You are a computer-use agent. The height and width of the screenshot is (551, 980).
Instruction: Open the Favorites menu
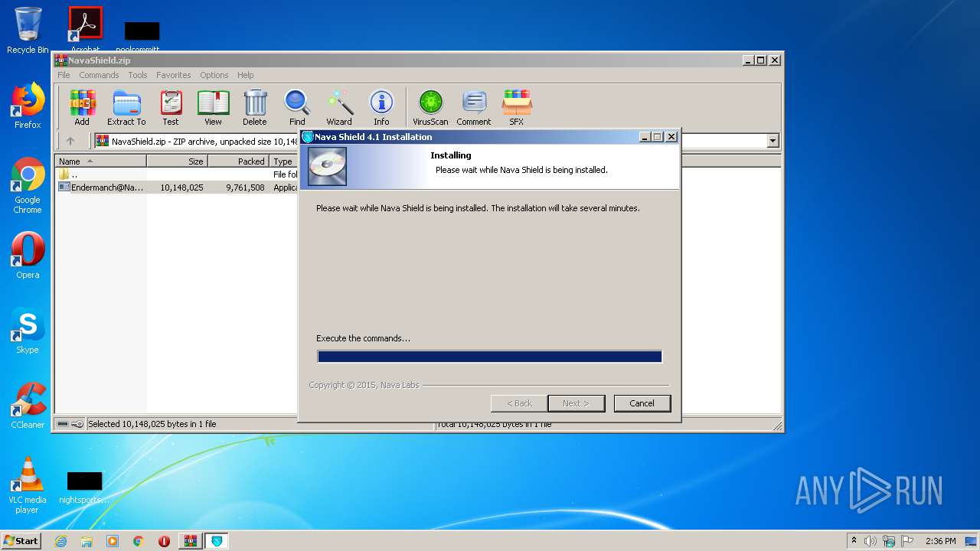(174, 75)
